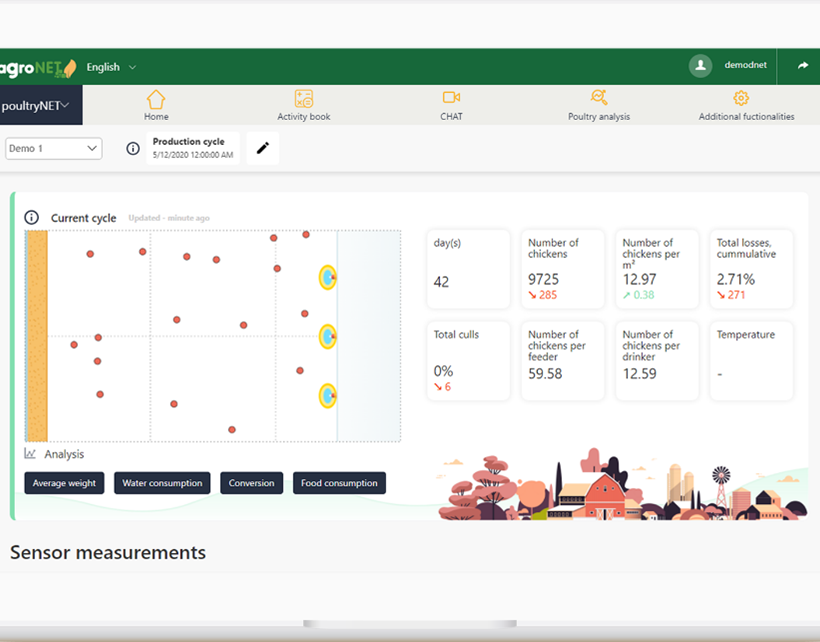This screenshot has height=642, width=820.
Task: Click the red 271 losses indicator
Action: [731, 295]
